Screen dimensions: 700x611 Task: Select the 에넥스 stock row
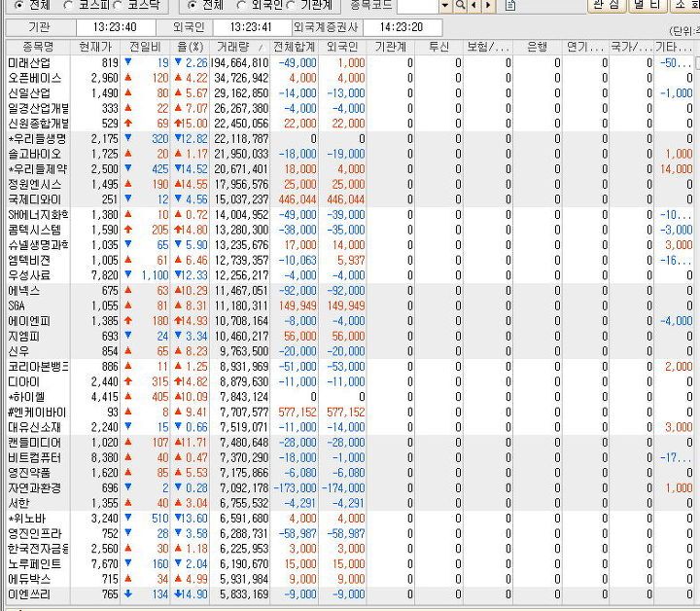pyautogui.click(x=351, y=291)
